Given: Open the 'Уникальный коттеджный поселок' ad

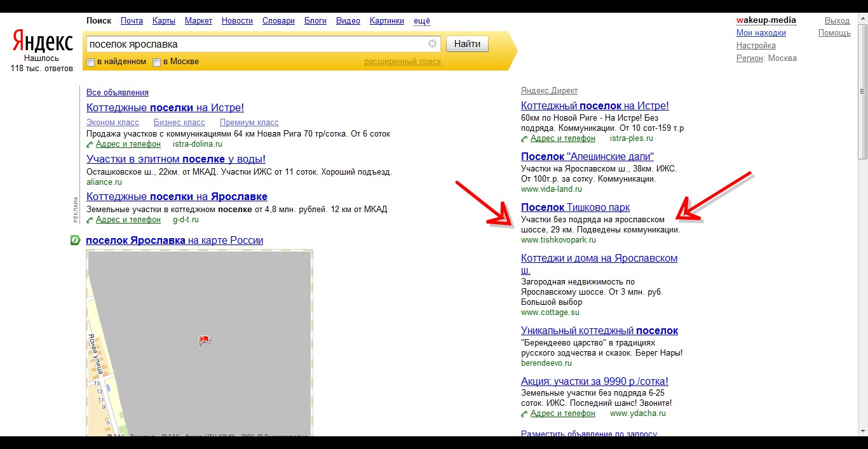Looking at the screenshot, I should coord(599,330).
